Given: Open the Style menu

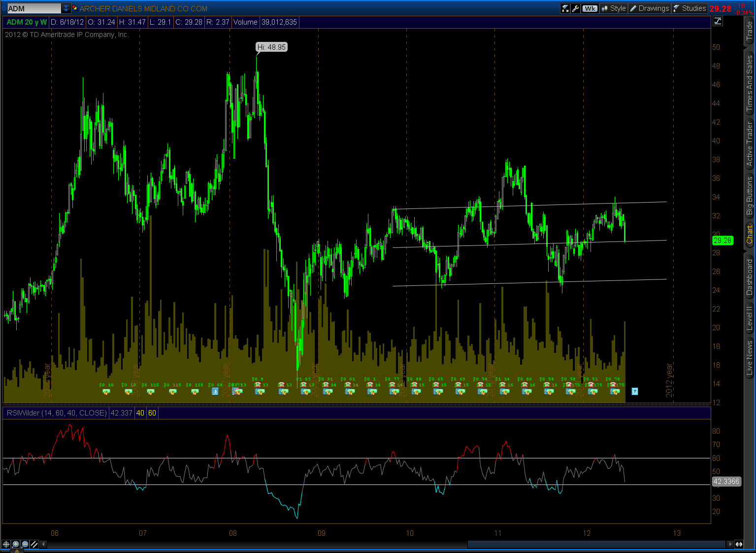Looking at the screenshot, I should point(613,8).
